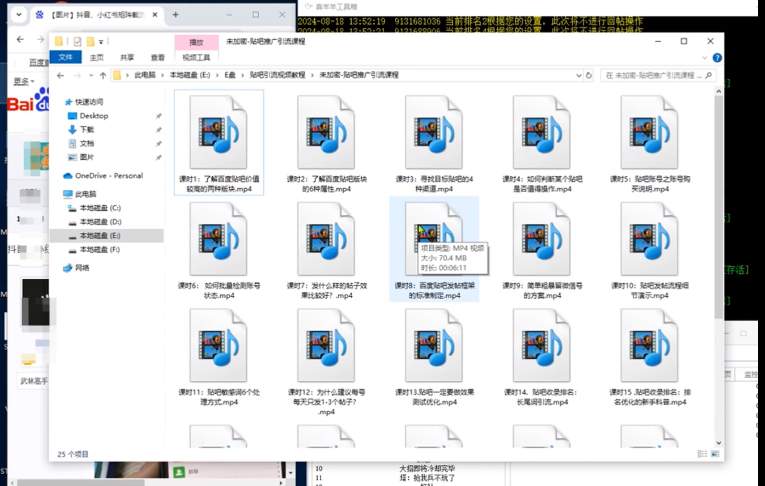Viewport: 765px width, 486px height.
Task: Click the file name 课时14 长尾词引流.mp4
Action: point(542,397)
